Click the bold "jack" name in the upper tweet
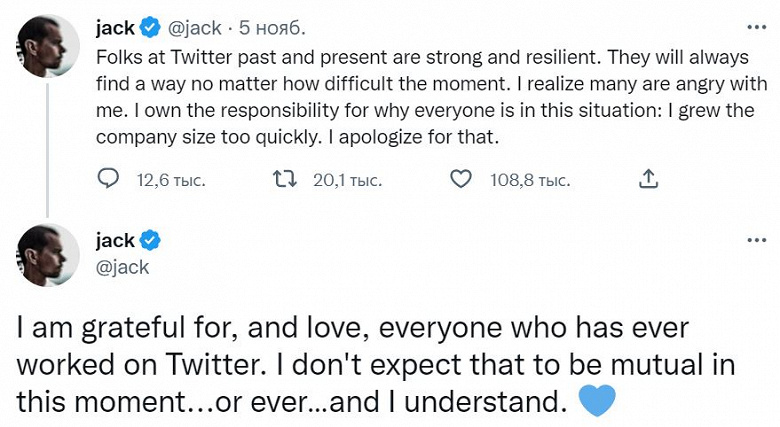The image size is (780, 427). 115,28
